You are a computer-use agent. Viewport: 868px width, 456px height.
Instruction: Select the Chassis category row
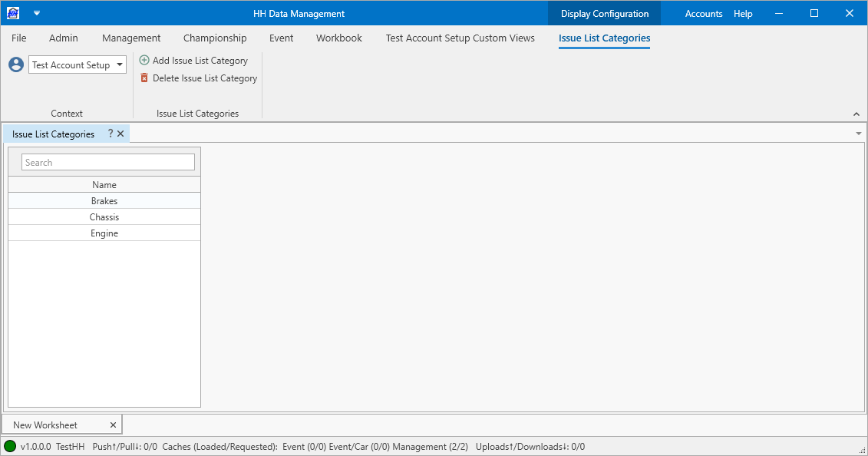[104, 217]
